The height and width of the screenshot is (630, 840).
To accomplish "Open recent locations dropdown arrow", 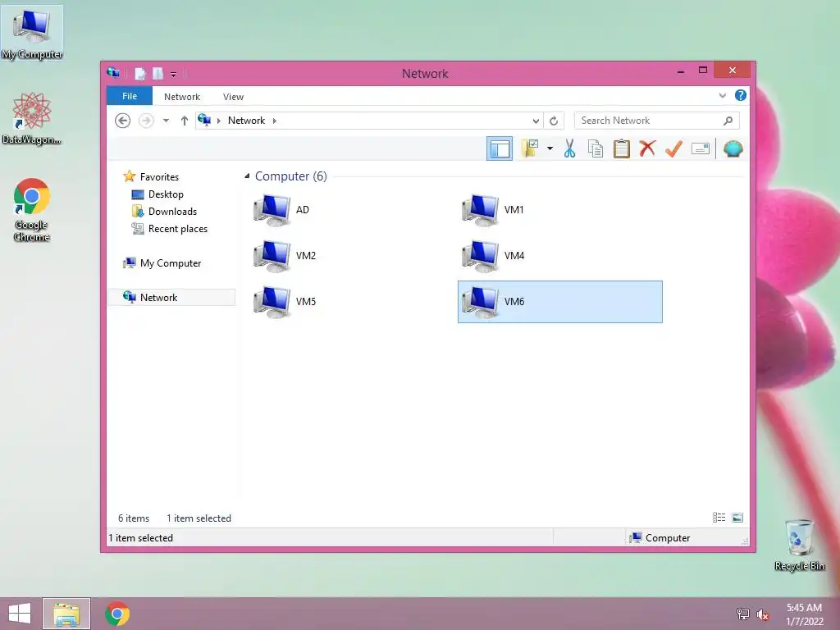I will pyautogui.click(x=166, y=121).
